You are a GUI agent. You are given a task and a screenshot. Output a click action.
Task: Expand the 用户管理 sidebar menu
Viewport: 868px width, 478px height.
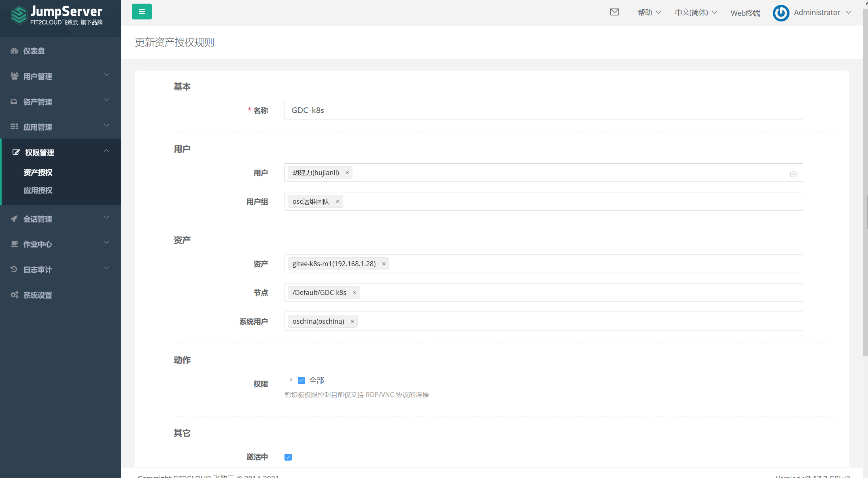coord(60,76)
